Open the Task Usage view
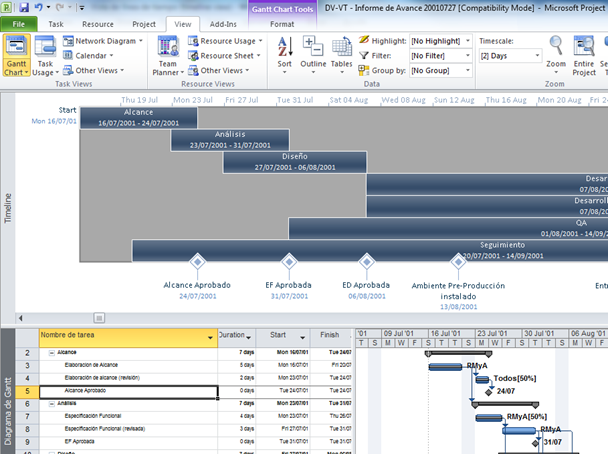The image size is (608, 454). [45, 55]
